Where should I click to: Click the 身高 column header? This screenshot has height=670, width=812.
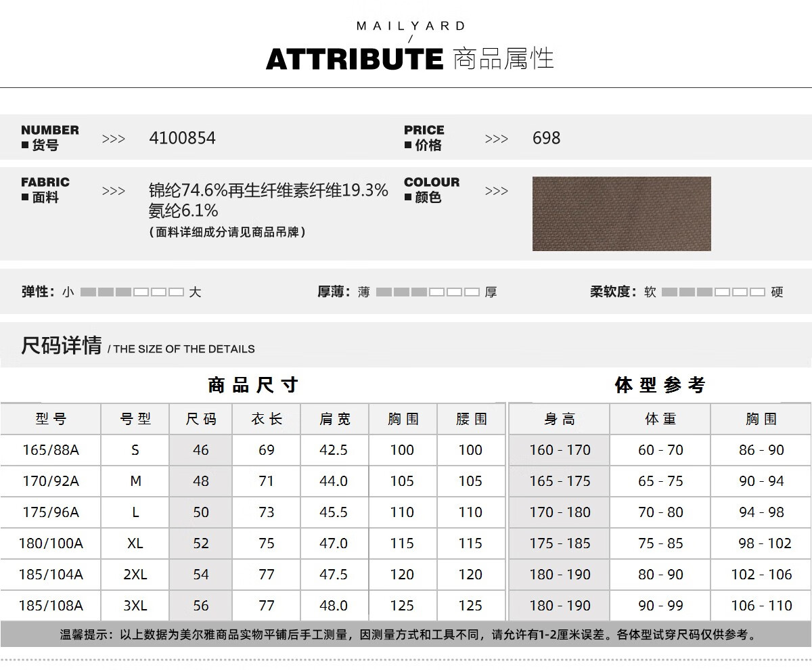click(x=560, y=419)
